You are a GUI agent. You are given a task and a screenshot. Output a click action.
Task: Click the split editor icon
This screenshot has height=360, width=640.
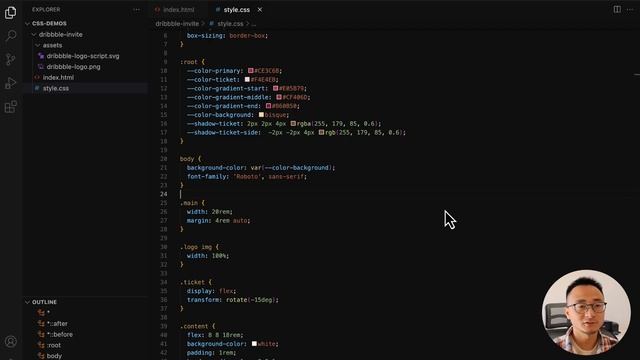click(617, 9)
